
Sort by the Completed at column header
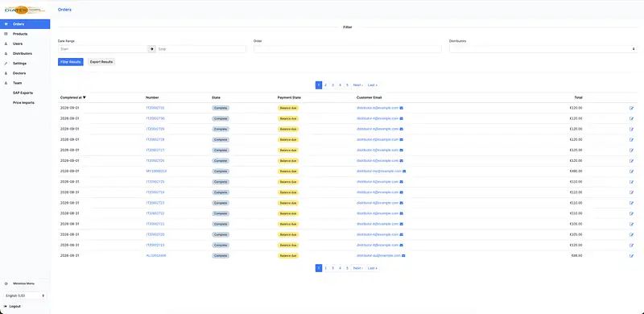tap(73, 97)
